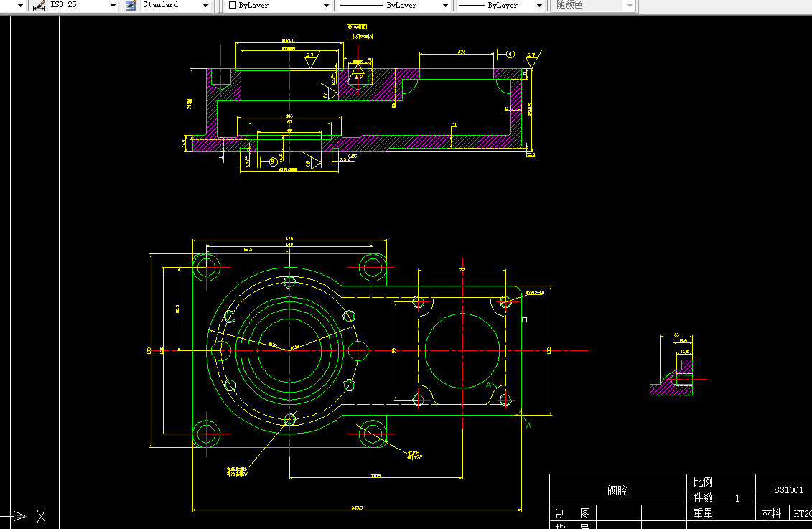Click the 比例 label in title block
The width and height of the screenshot is (812, 529).
(704, 482)
